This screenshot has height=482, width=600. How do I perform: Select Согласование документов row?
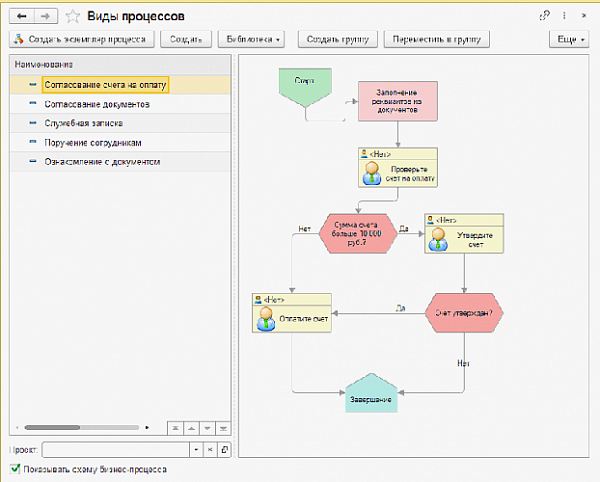(120, 104)
